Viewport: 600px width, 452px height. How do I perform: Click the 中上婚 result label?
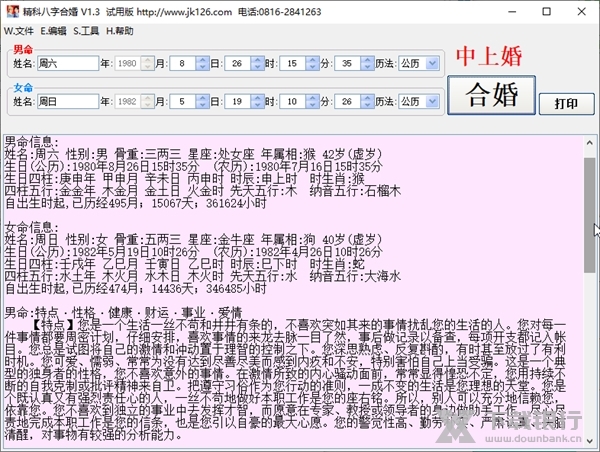click(489, 56)
